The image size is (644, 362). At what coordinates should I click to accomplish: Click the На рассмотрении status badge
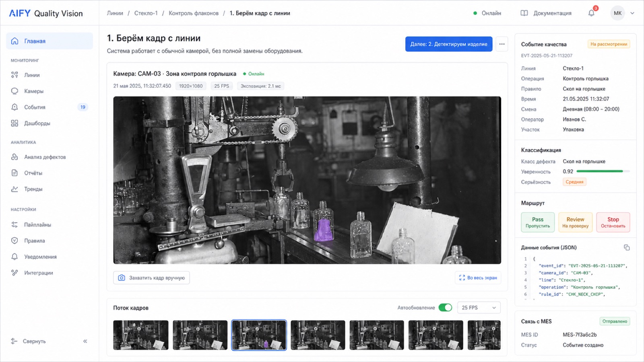609,44
